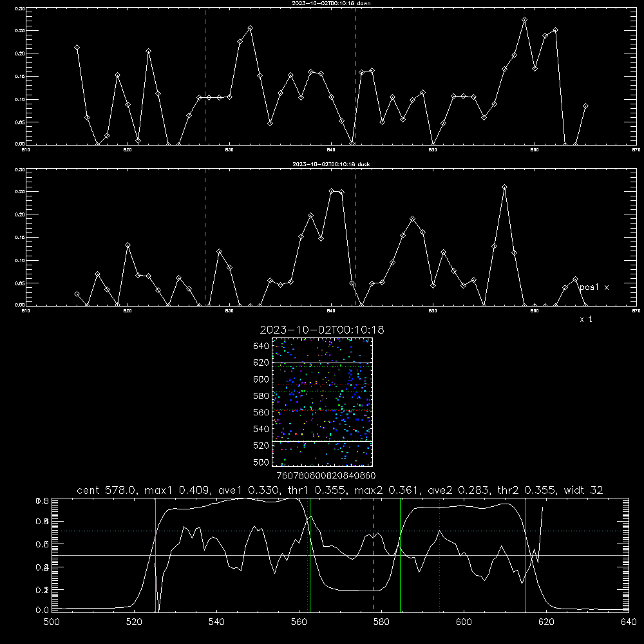Click the large timestamp title above the dot image

tap(322, 330)
